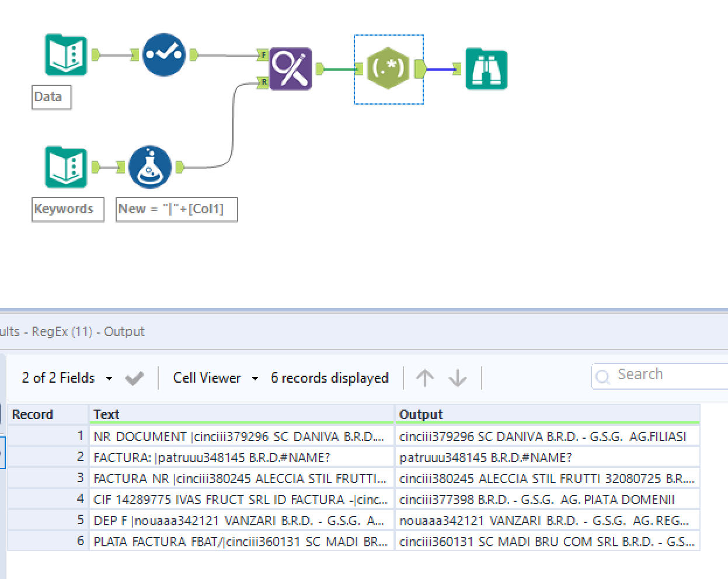Click the down arrow navigation button
This screenshot has width=728, height=579.
458,377
